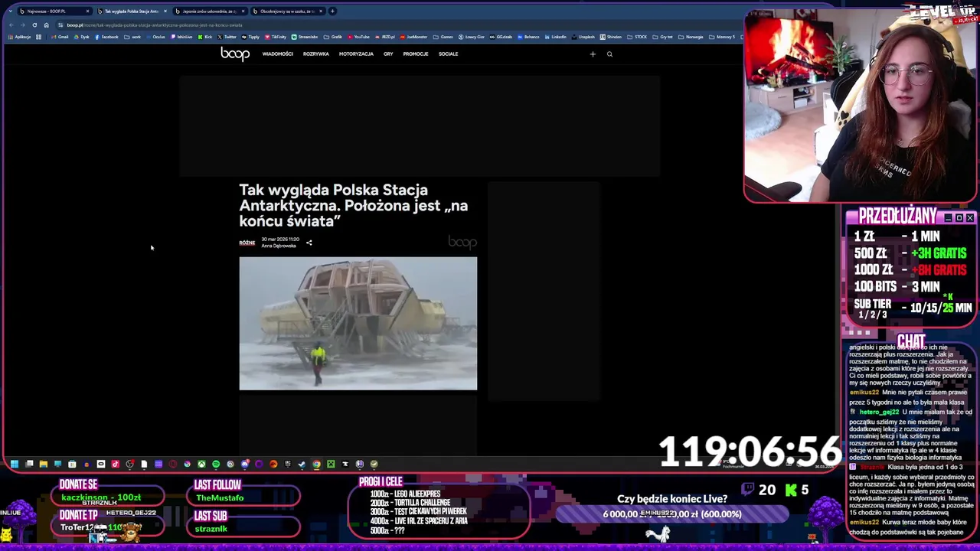Open the Oculus app on taskbar

pyautogui.click(x=101, y=464)
